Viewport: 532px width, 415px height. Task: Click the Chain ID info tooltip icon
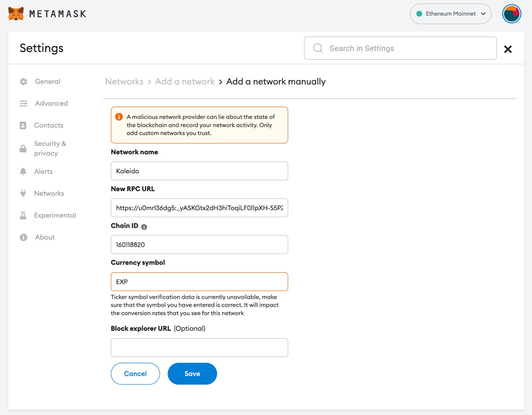[x=144, y=227]
